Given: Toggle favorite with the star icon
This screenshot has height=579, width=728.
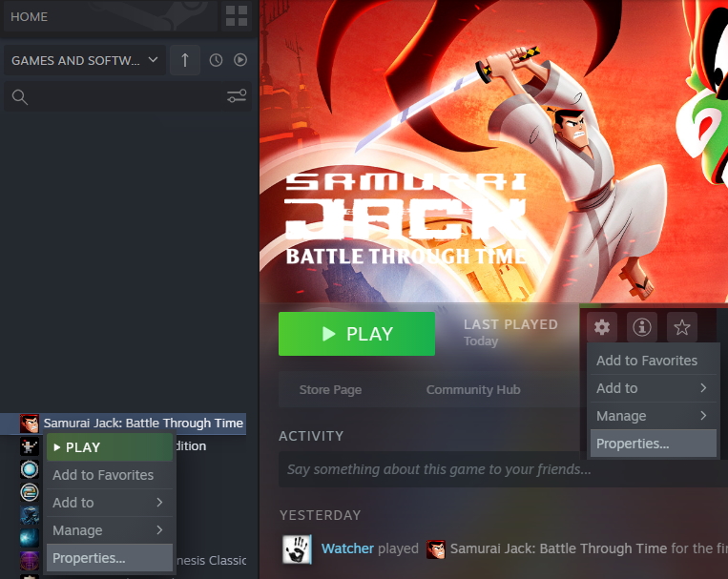Looking at the screenshot, I should click(681, 327).
